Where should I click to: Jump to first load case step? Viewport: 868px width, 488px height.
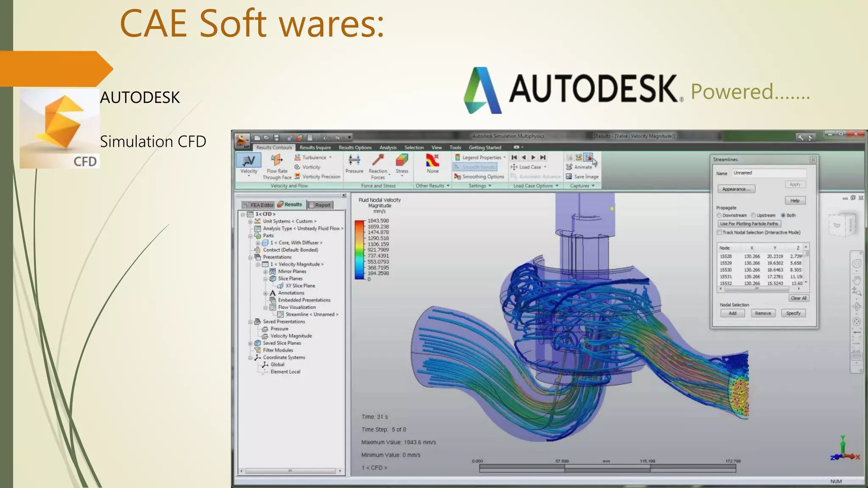coord(514,157)
